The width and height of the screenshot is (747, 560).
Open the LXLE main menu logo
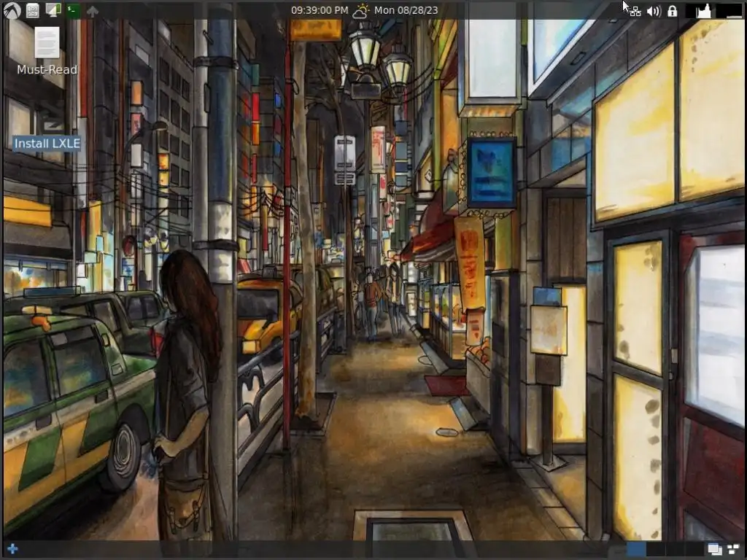pos(12,10)
